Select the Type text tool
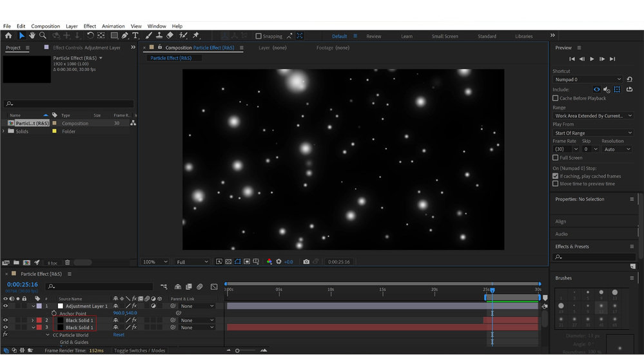This screenshot has height=362, width=644. (135, 36)
